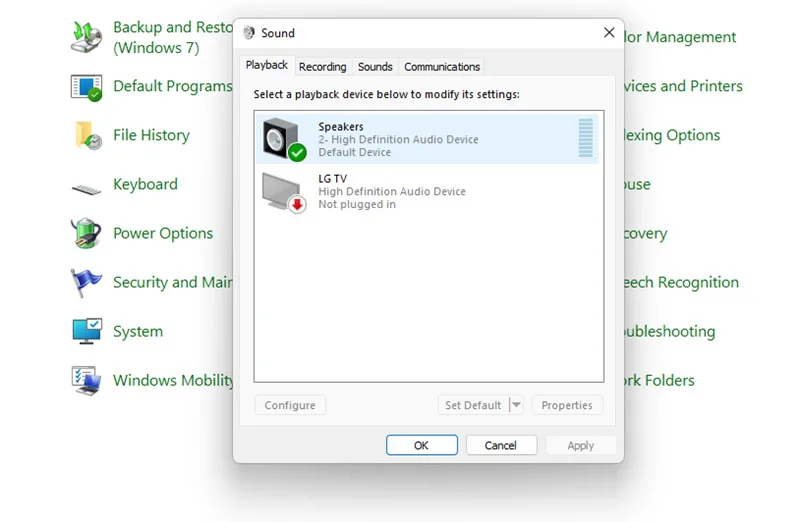Click the Speakers volume level meter
The image size is (800, 522).
585,138
